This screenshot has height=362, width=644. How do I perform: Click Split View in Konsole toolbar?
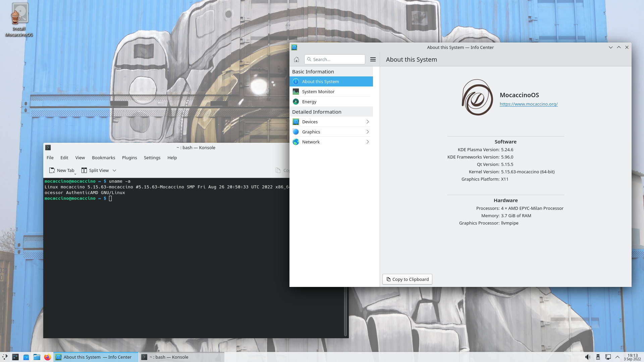coord(95,170)
